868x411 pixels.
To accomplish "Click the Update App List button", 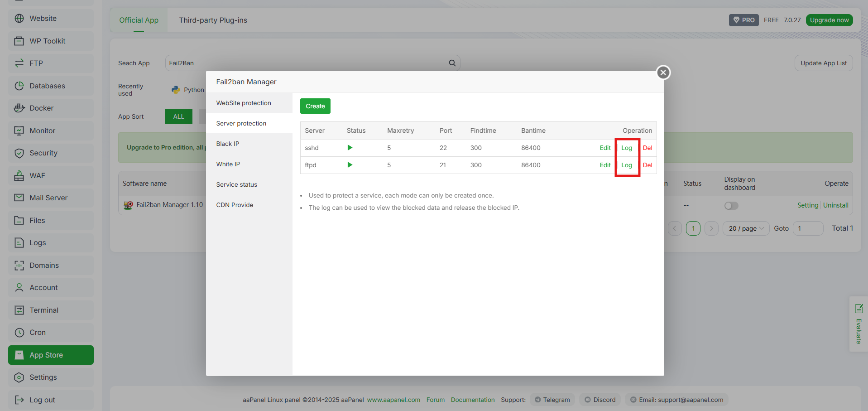I will 824,63.
